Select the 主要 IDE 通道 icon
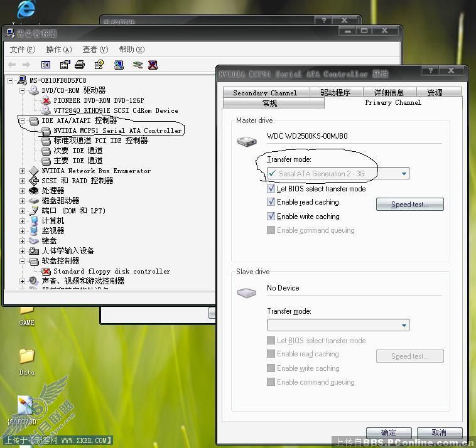 [x=46, y=161]
